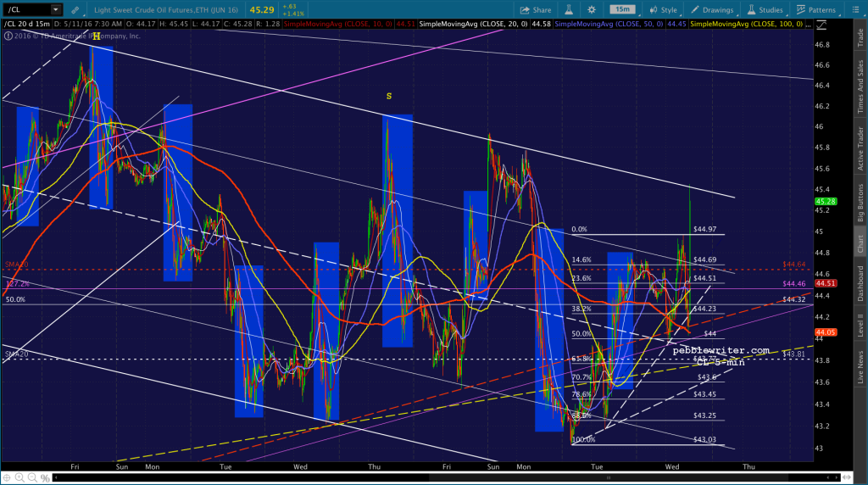This screenshot has width=868, height=485.
Task: Click the scrollbar right arrow button
Action: pyautogui.click(x=837, y=477)
